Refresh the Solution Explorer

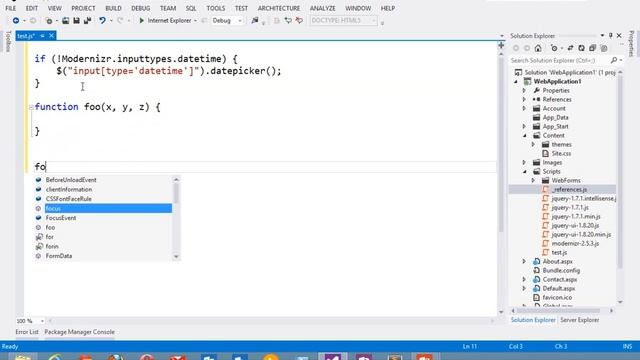tap(581, 48)
